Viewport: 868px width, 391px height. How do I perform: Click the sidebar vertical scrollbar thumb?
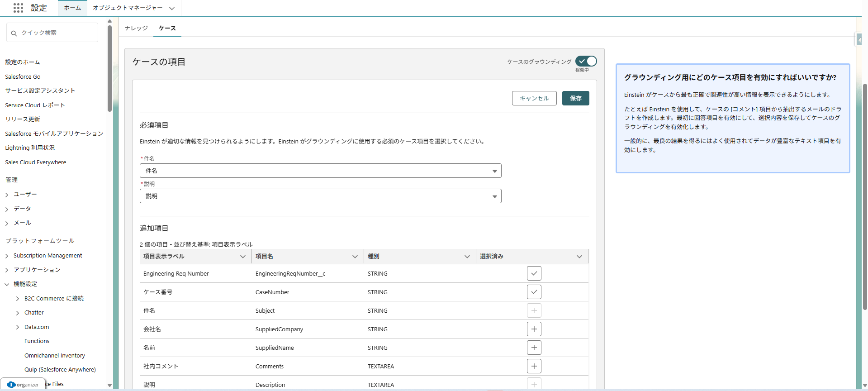click(x=109, y=68)
